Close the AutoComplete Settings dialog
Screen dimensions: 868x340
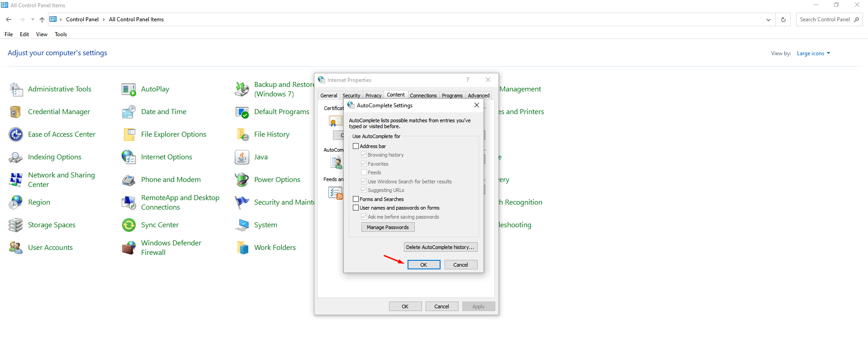click(x=477, y=105)
